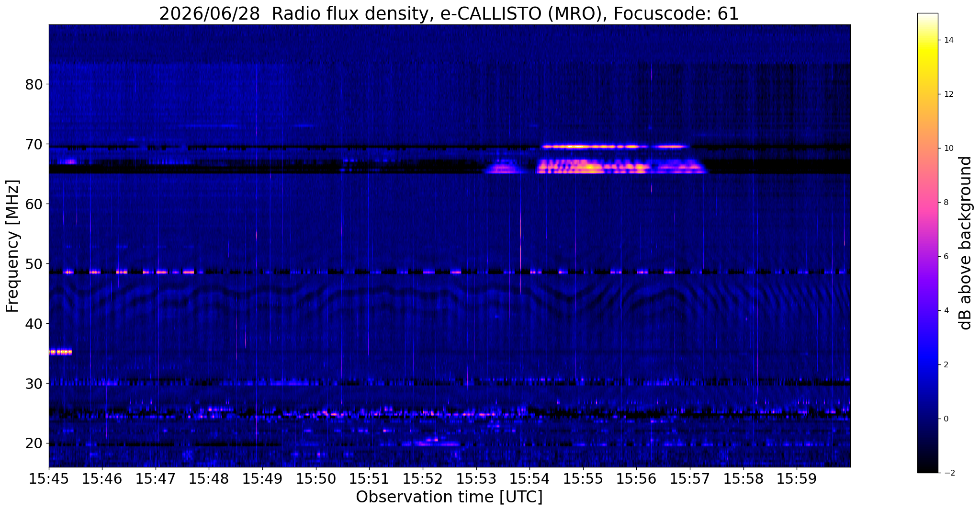Image resolution: width=980 pixels, height=511 pixels.
Task: Click the 15:50 time axis label
Action: pyautogui.click(x=316, y=479)
